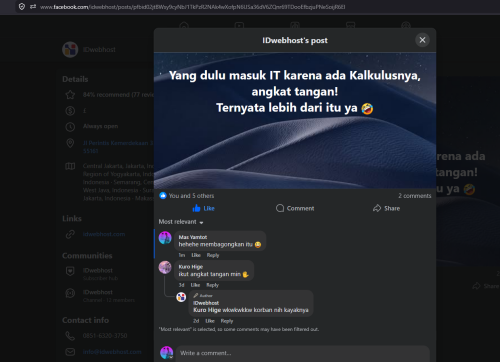Open the Jl Perintis Kemerdekaan address link
500x362 pixels.
point(118,147)
